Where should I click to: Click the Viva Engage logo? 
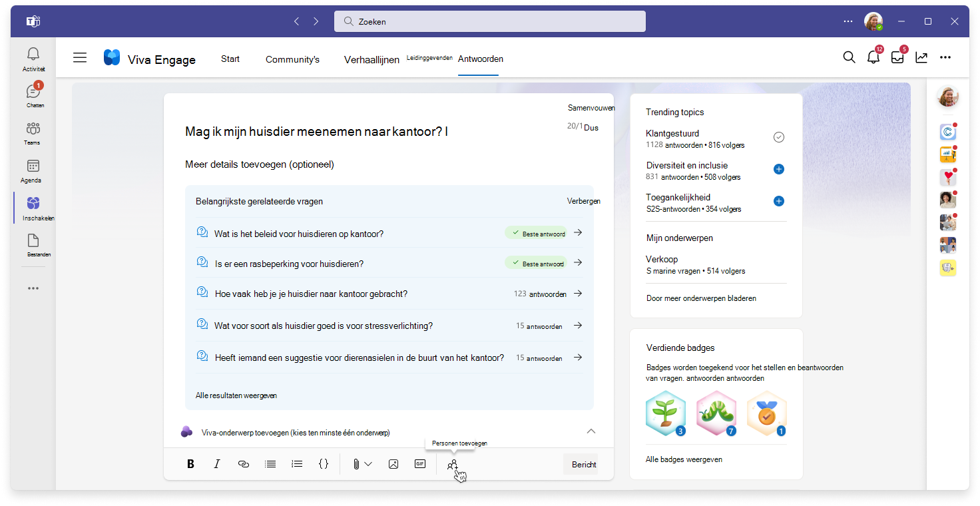tap(111, 58)
